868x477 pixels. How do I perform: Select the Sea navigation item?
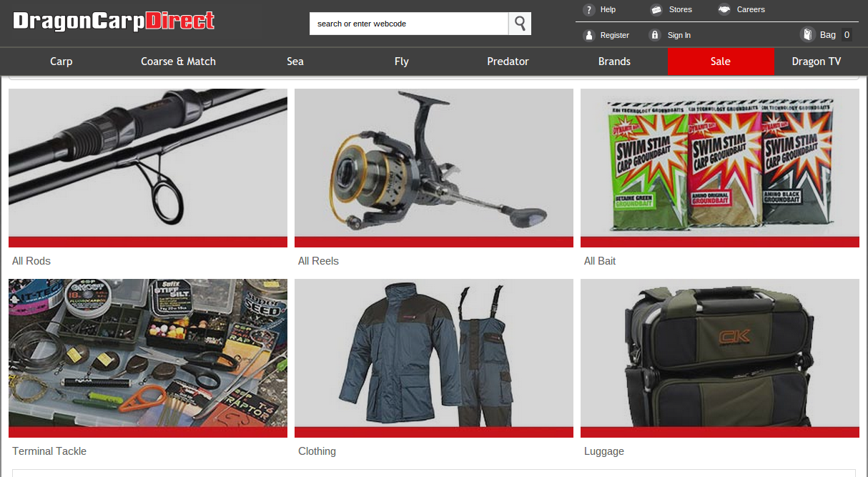(x=295, y=62)
